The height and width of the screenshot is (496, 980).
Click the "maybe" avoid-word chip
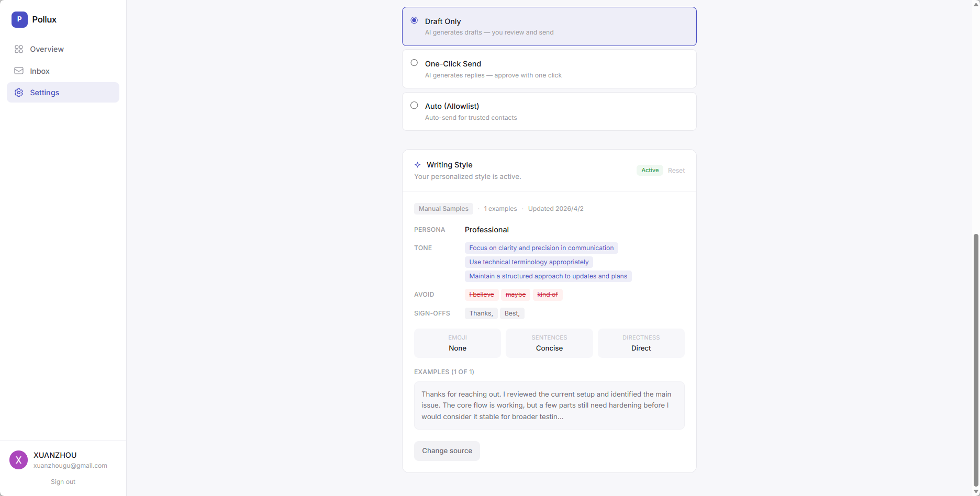tap(516, 295)
